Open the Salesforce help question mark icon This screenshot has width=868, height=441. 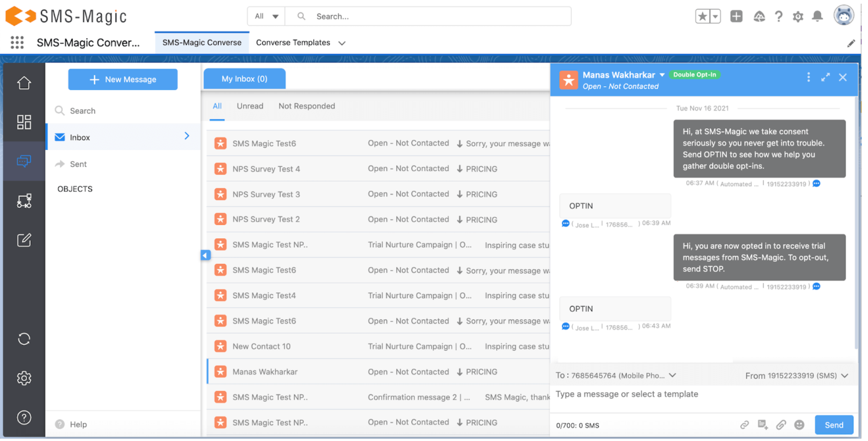[779, 17]
